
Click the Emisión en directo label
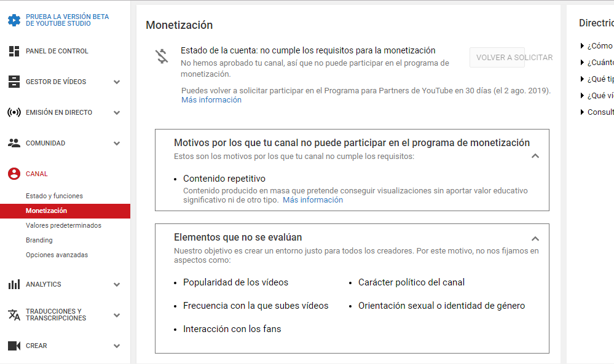(x=59, y=112)
